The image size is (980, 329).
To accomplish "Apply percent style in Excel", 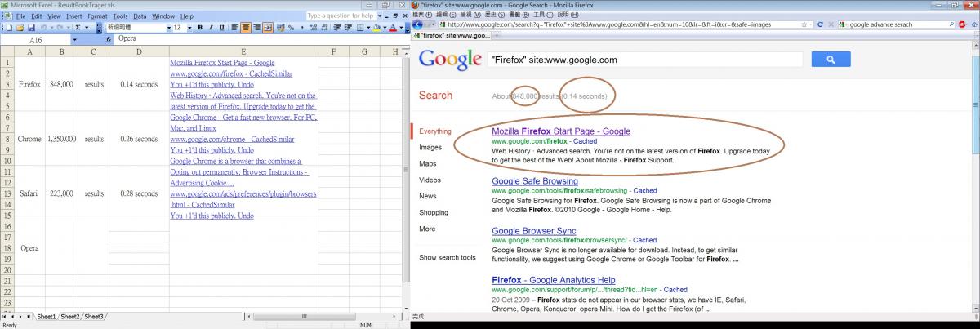I will [291, 28].
